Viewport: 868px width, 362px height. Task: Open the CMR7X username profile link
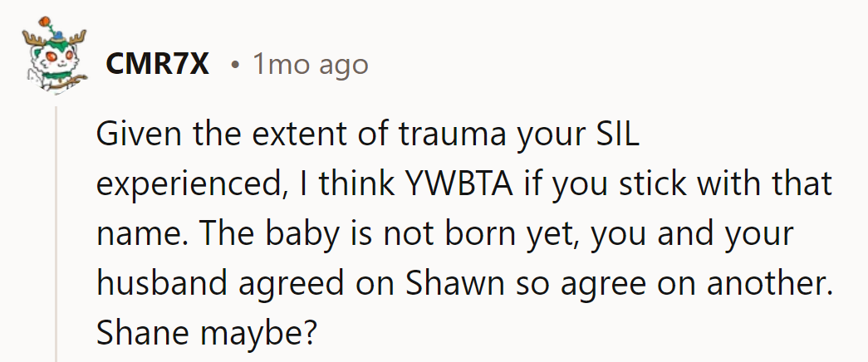pos(157,65)
